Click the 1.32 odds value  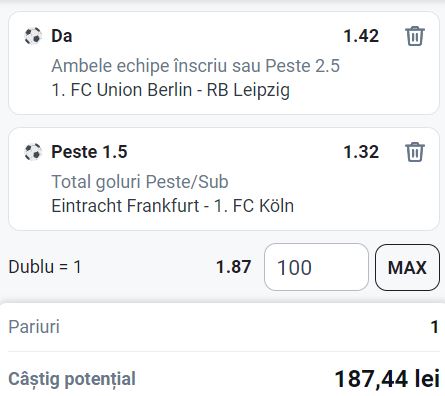point(361,152)
